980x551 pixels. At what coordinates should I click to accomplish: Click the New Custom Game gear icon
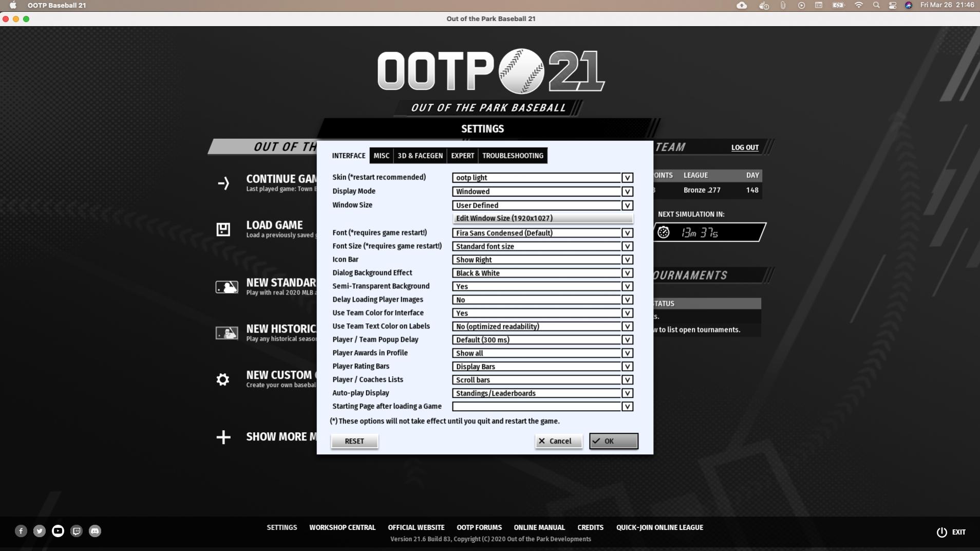[x=223, y=379]
